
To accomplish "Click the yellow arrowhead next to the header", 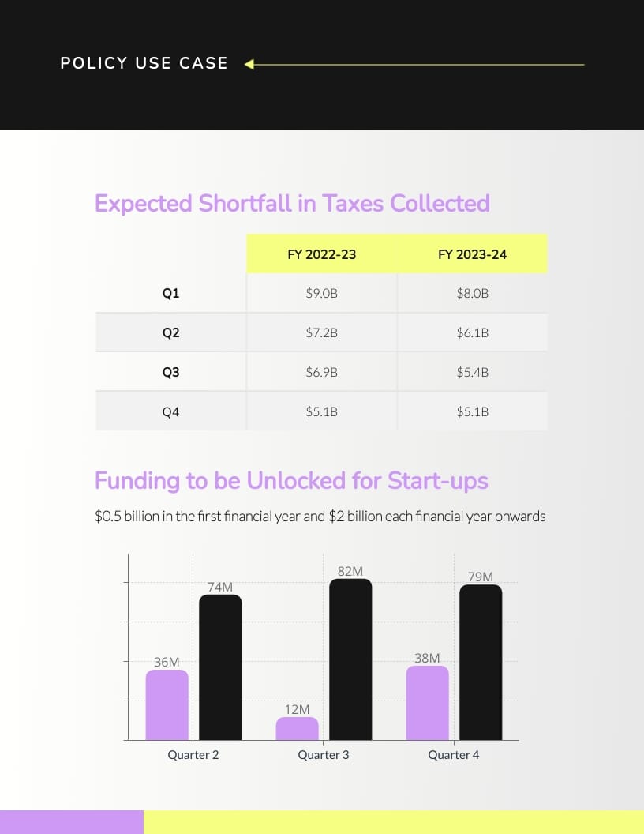I will (x=249, y=64).
